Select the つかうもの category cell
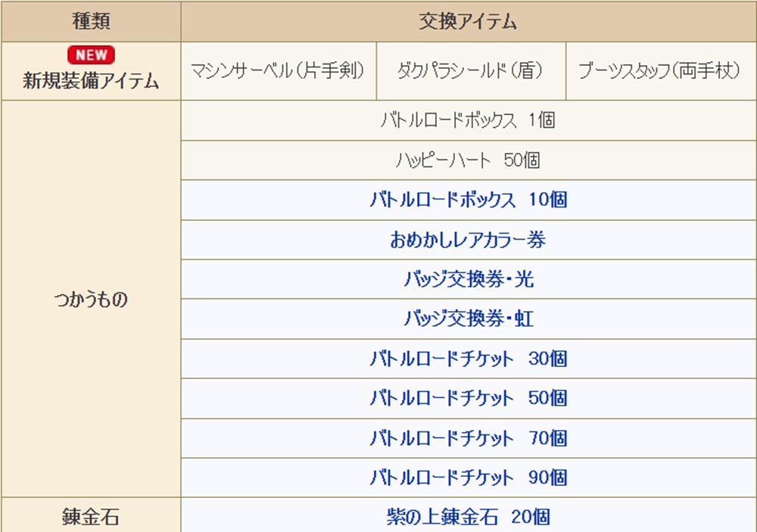Image resolution: width=757 pixels, height=532 pixels. point(92,300)
